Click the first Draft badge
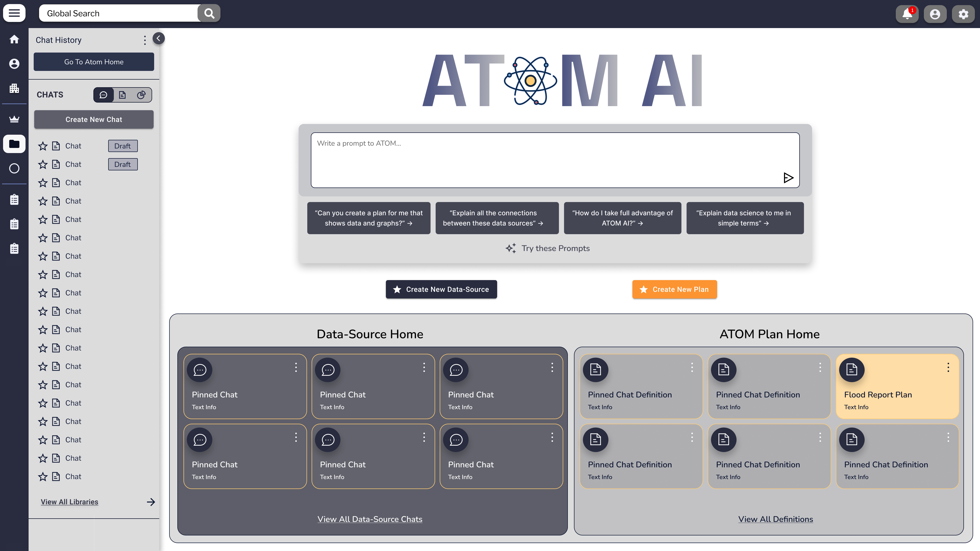The image size is (980, 551). coord(122,146)
